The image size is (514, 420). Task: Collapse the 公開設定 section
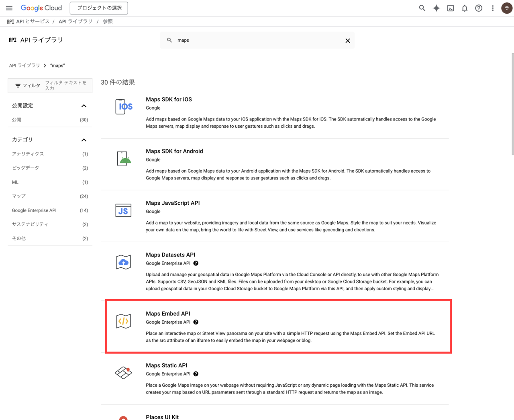point(84,106)
